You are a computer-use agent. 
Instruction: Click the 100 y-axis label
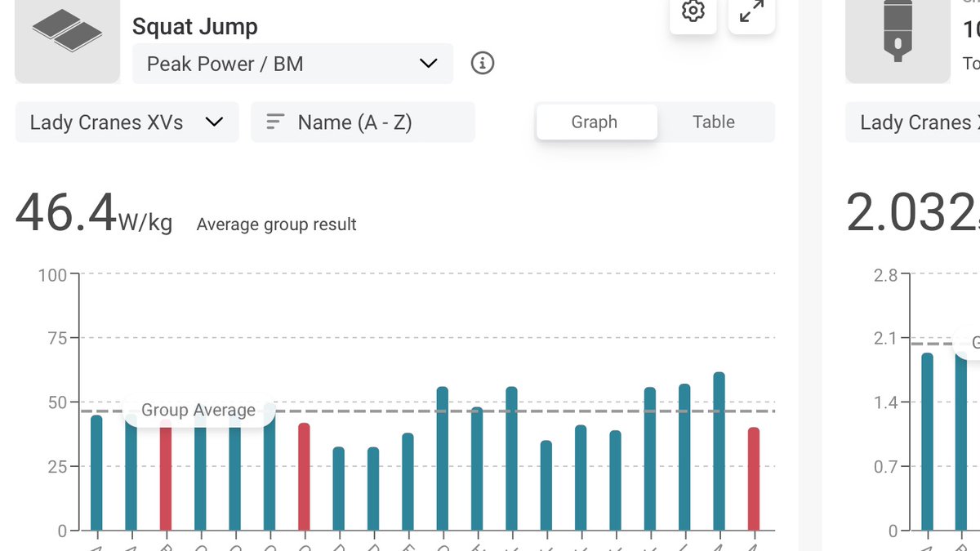tap(52, 275)
